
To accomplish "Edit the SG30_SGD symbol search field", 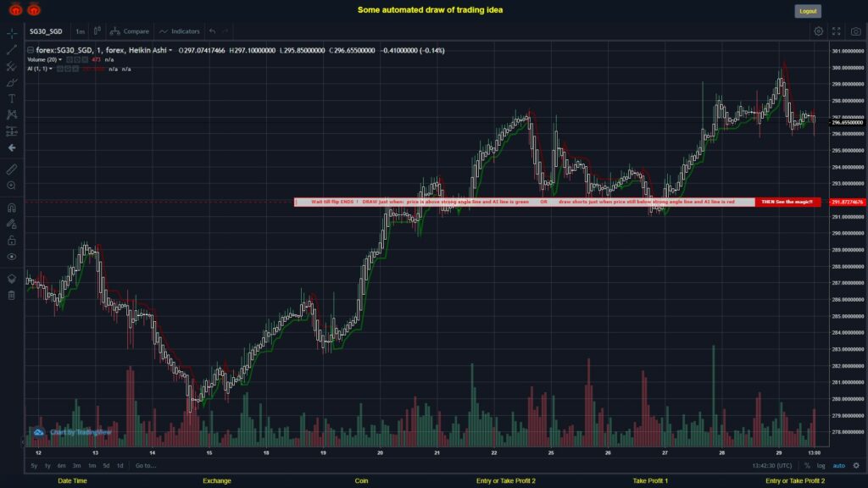I will (x=46, y=31).
